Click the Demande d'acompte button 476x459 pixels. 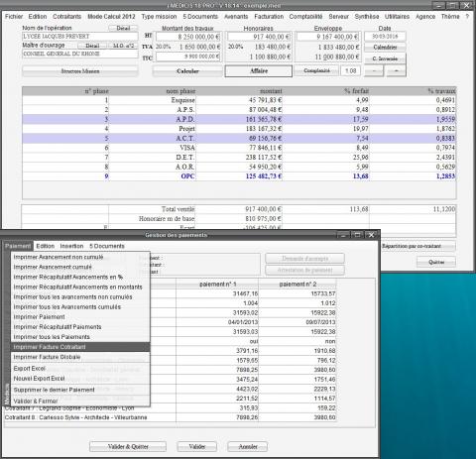tap(304, 259)
